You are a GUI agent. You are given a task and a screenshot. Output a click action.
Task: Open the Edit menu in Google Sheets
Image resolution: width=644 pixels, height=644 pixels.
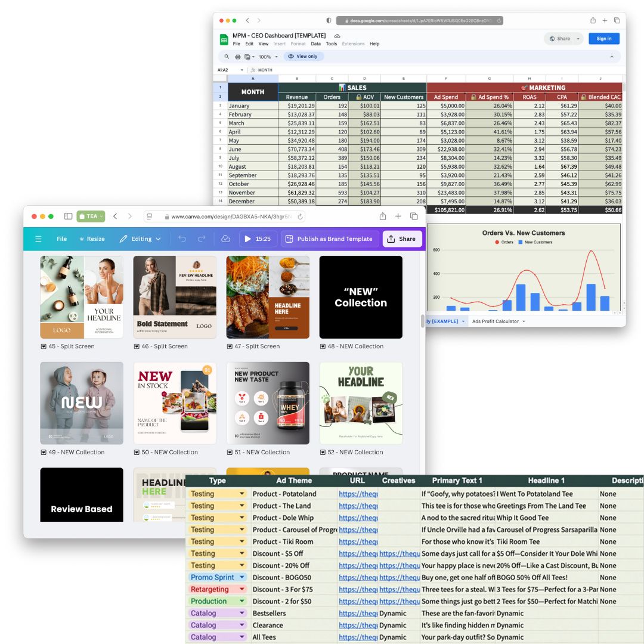[x=249, y=44]
